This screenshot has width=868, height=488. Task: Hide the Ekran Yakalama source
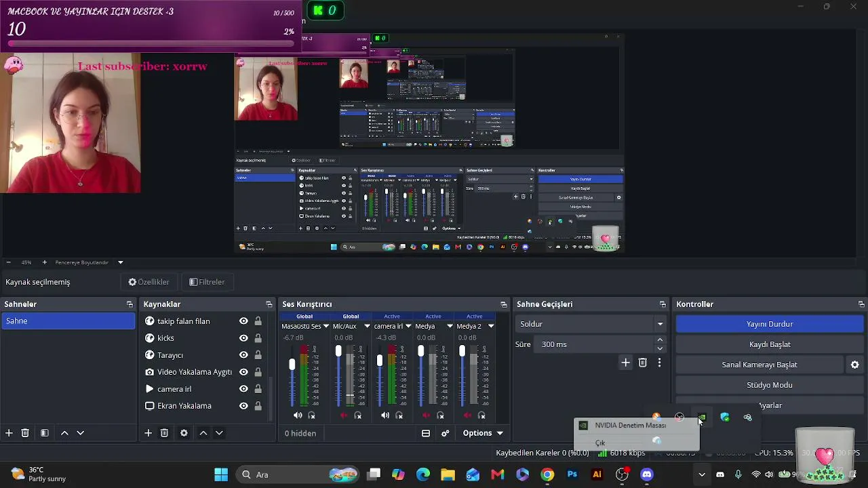tap(243, 406)
